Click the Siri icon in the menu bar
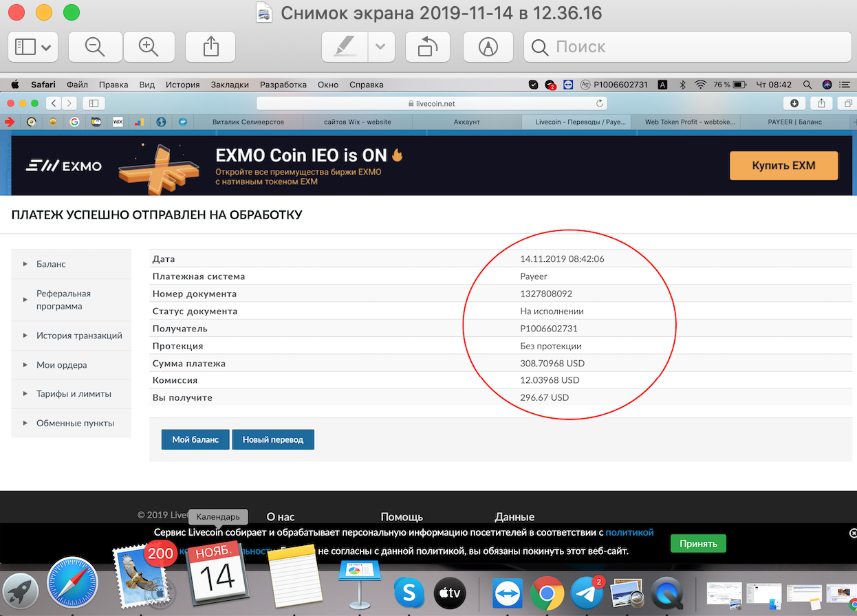The image size is (857, 616). 827,85
